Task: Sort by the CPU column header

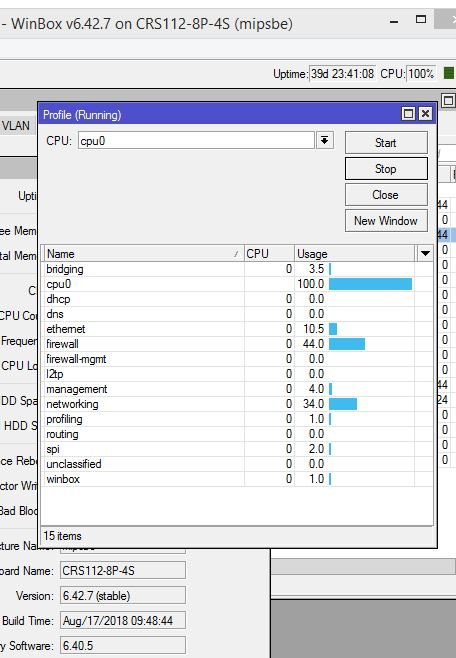Action: click(x=269, y=253)
